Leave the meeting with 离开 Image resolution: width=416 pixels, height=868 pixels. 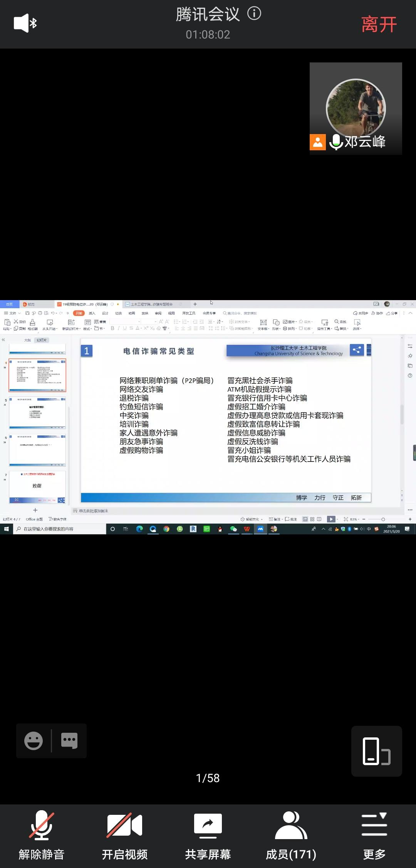(379, 25)
